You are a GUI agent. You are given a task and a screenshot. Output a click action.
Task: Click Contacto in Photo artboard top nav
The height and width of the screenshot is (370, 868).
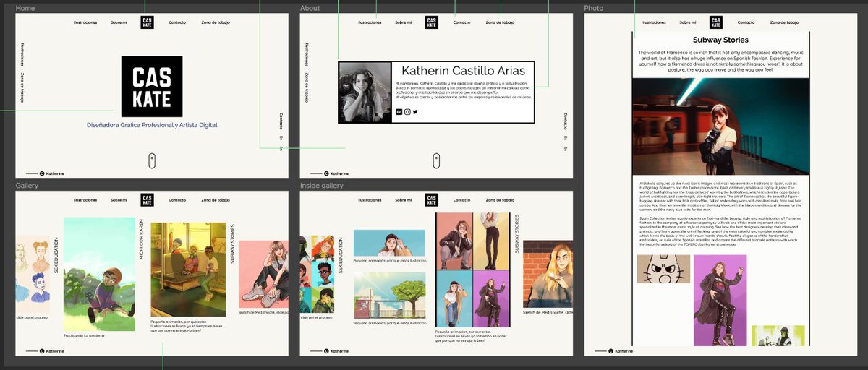[746, 22]
